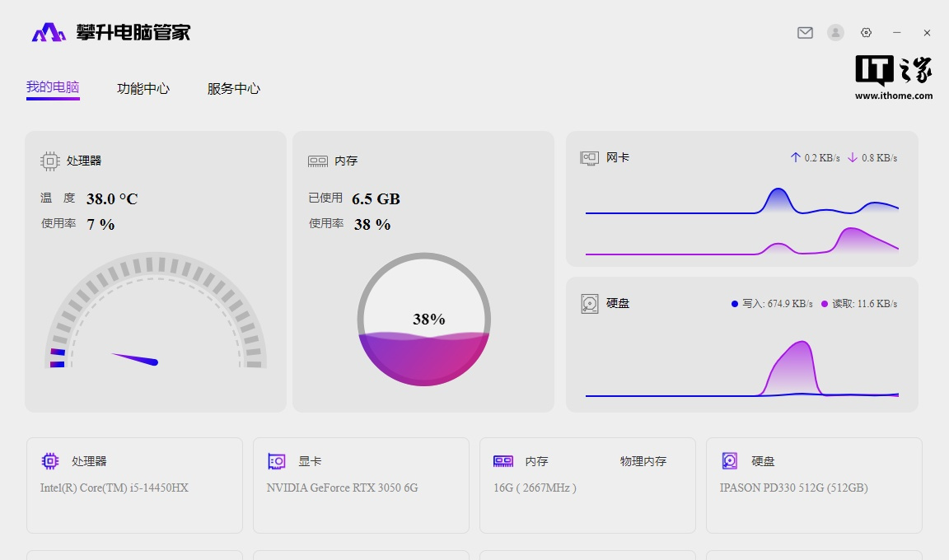Click the user account avatar icon
949x560 pixels.
coord(835,33)
